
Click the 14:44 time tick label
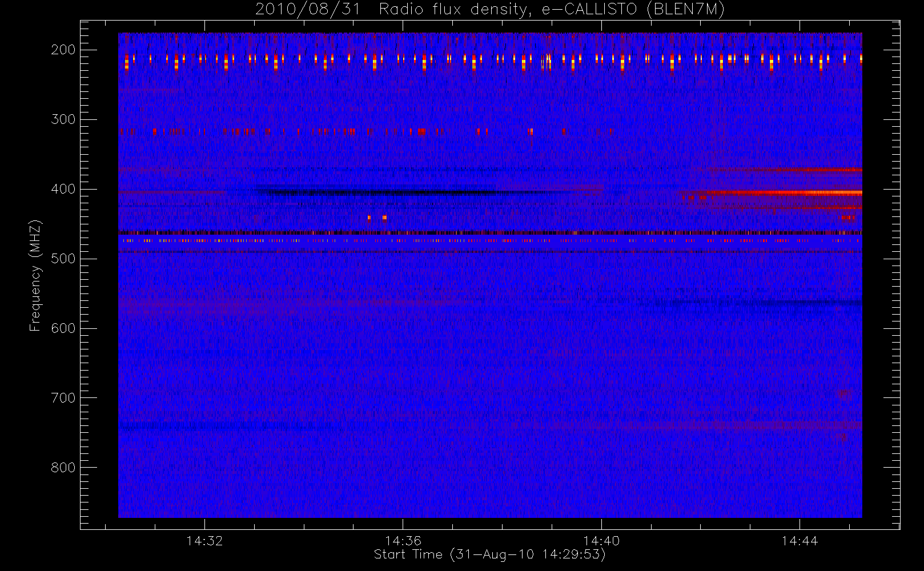[x=800, y=541]
